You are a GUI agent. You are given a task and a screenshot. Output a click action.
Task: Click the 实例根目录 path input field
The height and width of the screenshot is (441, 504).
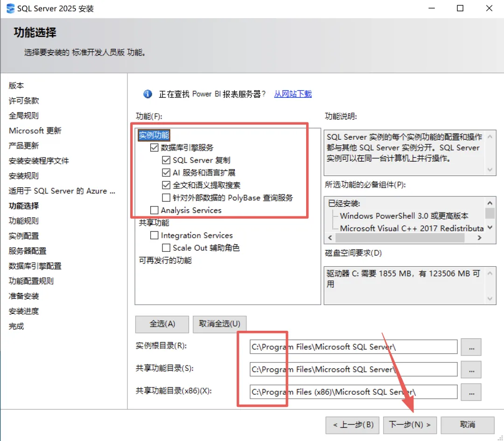tap(354, 347)
